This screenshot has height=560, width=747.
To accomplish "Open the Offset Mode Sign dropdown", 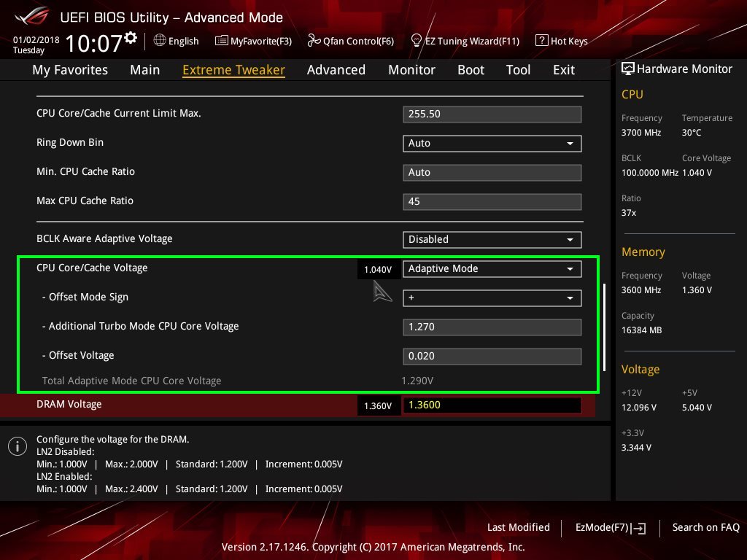I will point(492,297).
